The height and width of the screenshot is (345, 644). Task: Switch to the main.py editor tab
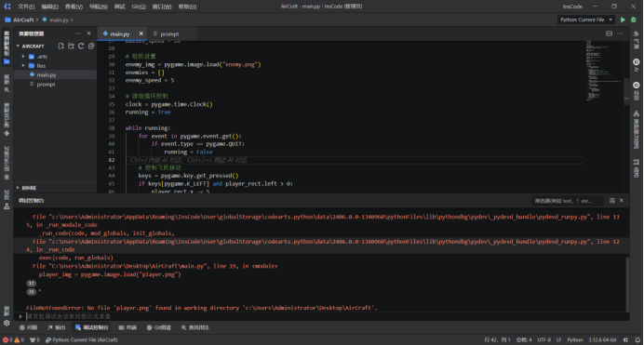click(119, 34)
